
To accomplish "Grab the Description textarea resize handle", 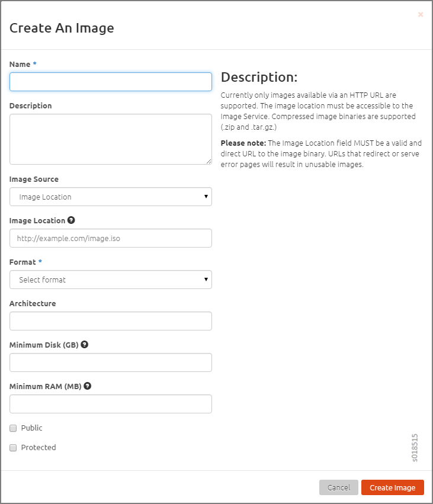I will [209, 161].
